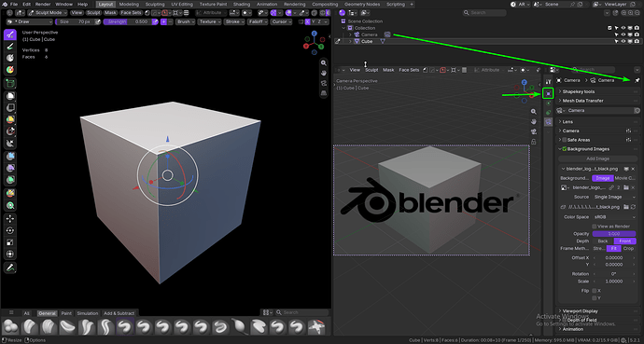The width and height of the screenshot is (644, 344).
Task: Switch to Geometry Nodes workspace tab
Action: point(362,4)
